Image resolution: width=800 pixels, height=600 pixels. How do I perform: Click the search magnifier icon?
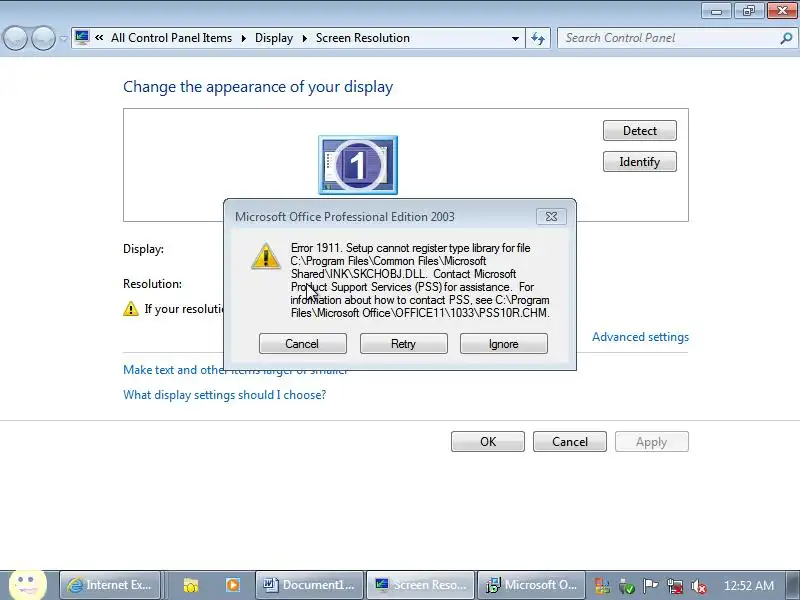tap(786, 38)
